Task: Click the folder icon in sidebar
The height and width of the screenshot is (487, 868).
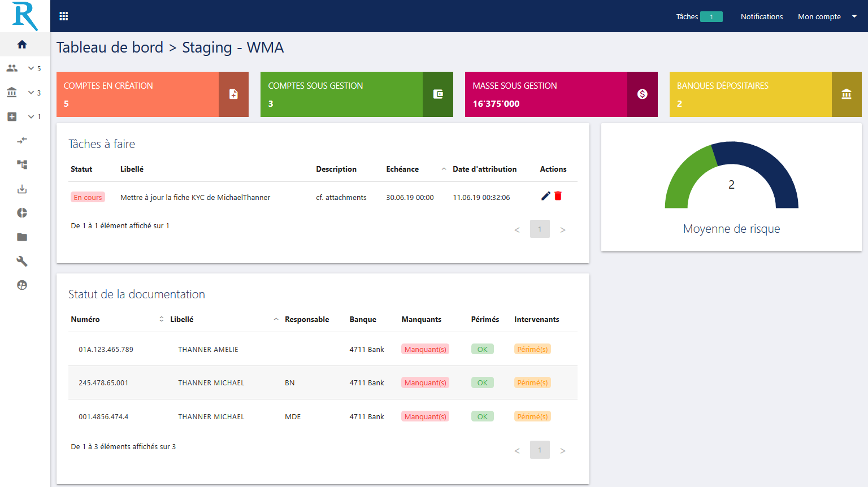Action: coord(22,237)
